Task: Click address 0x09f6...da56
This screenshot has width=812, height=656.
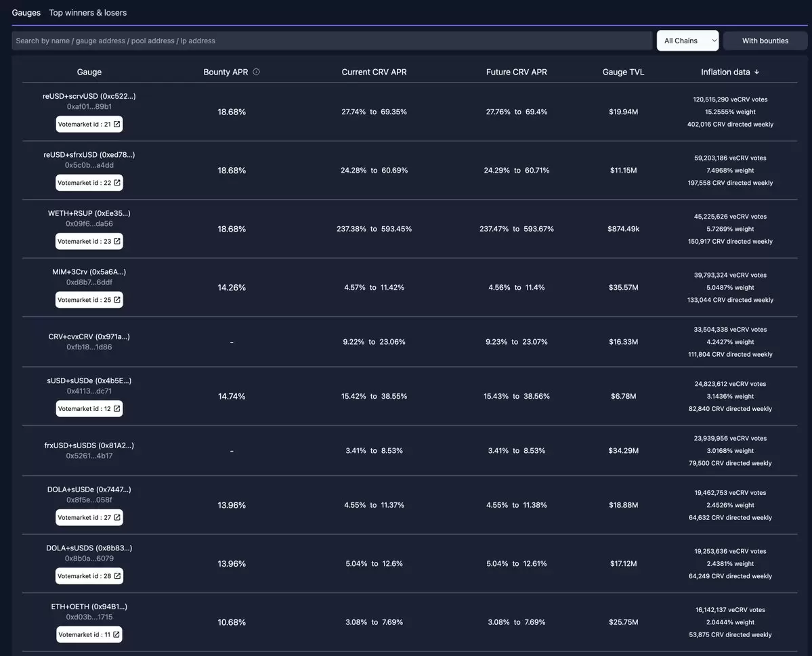Action: [x=89, y=223]
